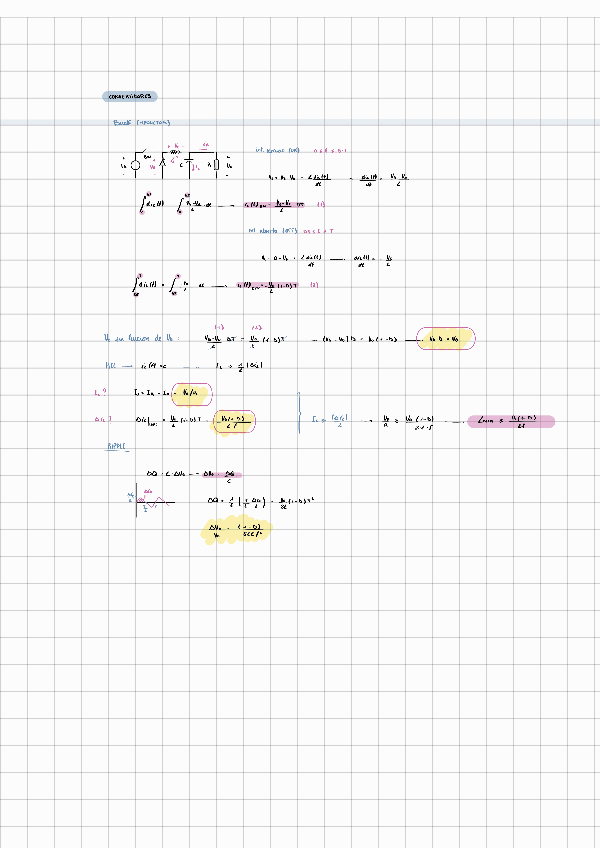Click the gray CONVERTIDORES title badge
The width and height of the screenshot is (600, 848).
click(x=130, y=97)
